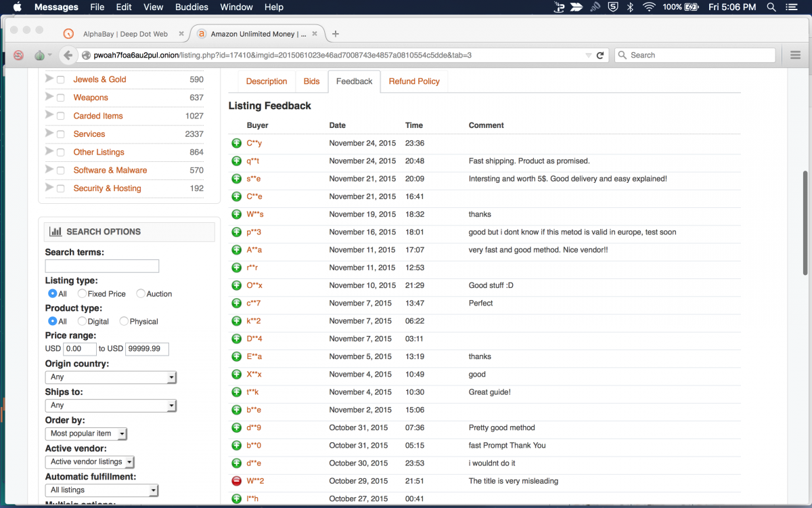Open the Origin country dropdown
The image size is (812, 508).
(x=110, y=377)
